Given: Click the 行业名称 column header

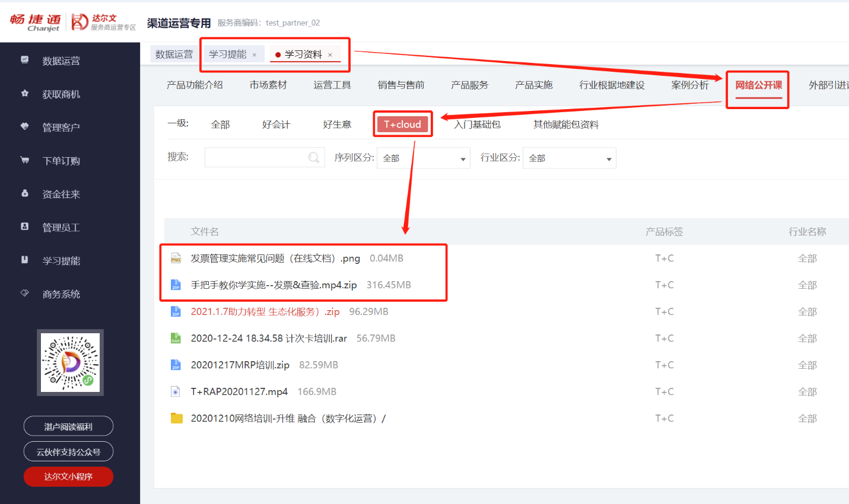Looking at the screenshot, I should 807,232.
